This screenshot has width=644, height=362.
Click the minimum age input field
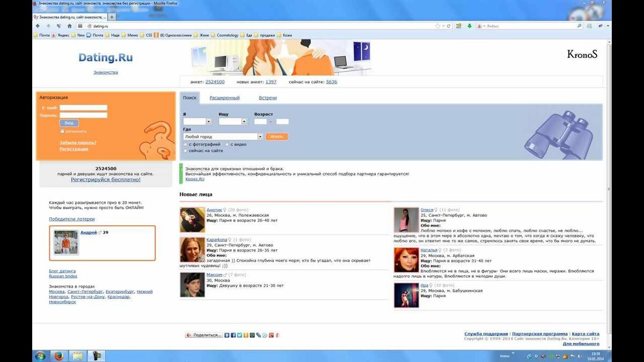click(x=261, y=122)
